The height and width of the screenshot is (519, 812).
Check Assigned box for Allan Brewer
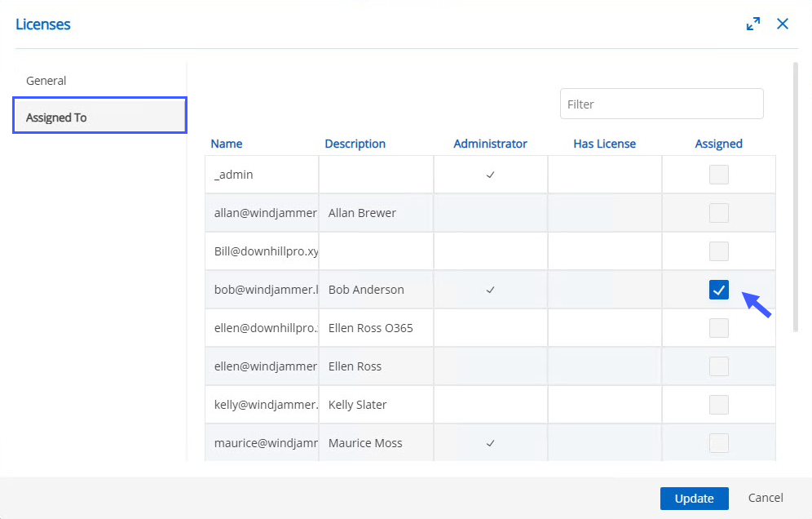click(718, 213)
